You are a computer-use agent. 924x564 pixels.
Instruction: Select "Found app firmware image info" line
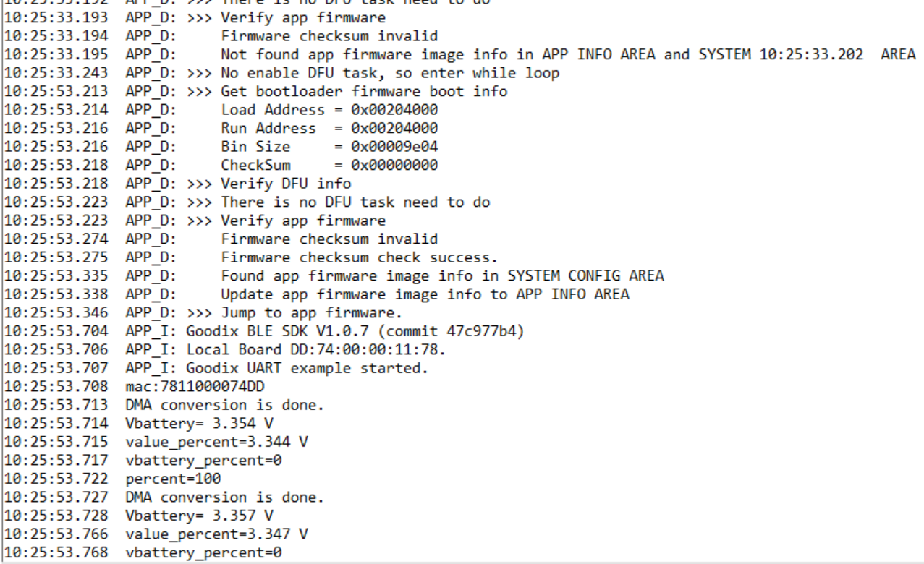coord(442,275)
